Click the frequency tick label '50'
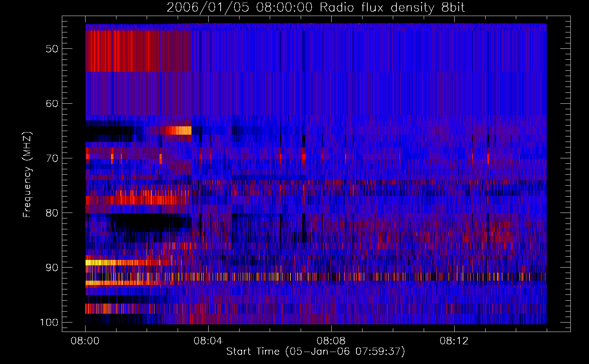 point(52,49)
